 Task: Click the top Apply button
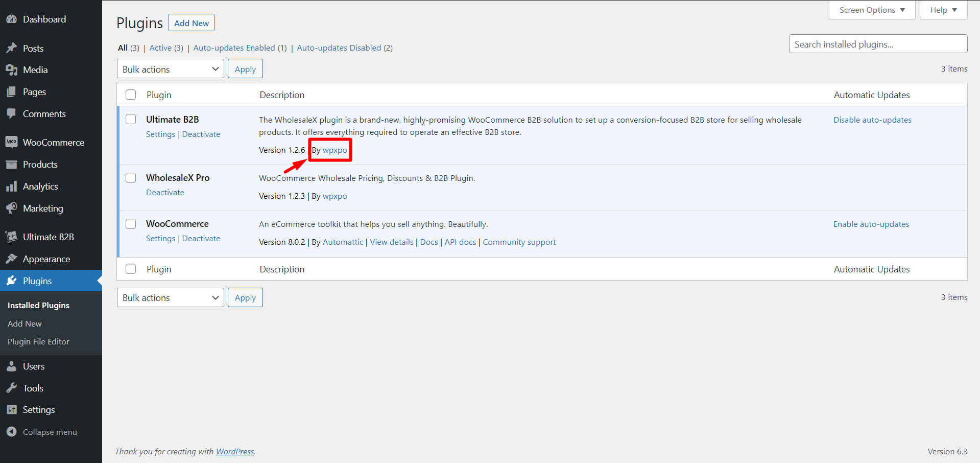click(x=245, y=69)
